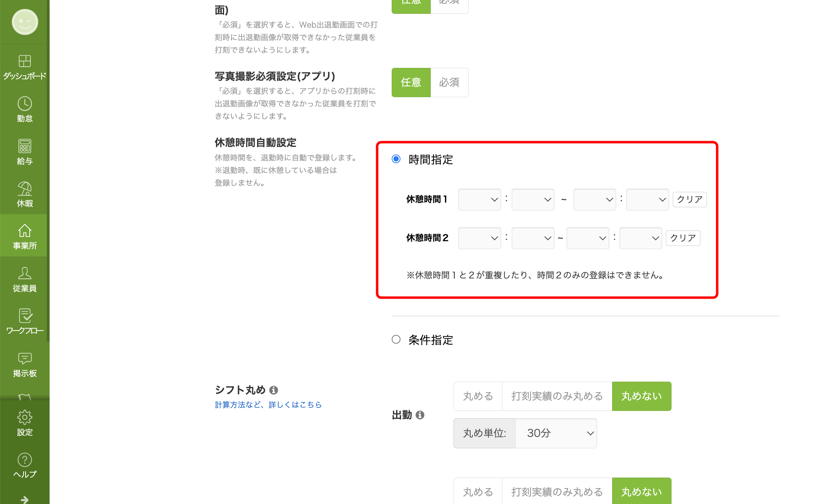Open 休憩時間1 start hour dropdown
Image resolution: width=833 pixels, height=504 pixels.
tap(480, 200)
